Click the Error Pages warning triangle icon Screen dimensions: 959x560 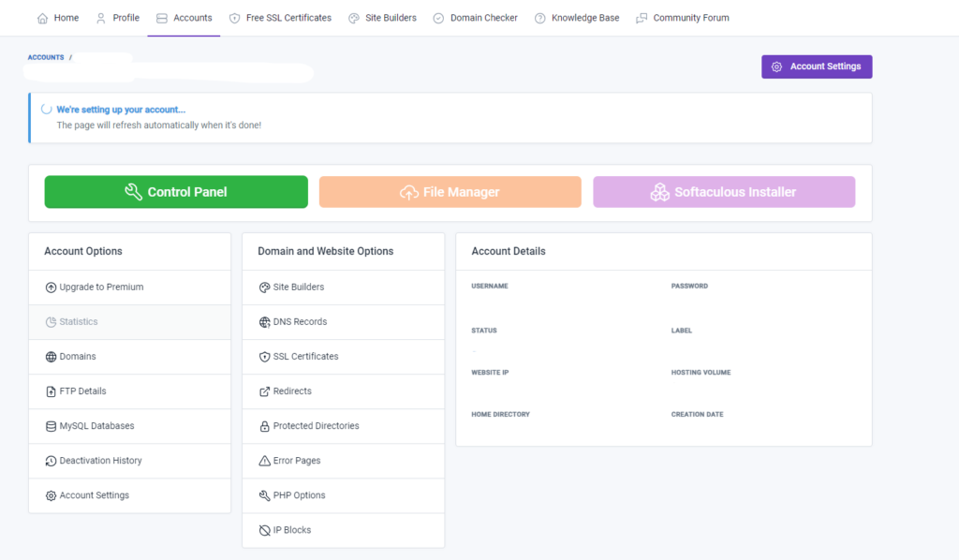[264, 461]
